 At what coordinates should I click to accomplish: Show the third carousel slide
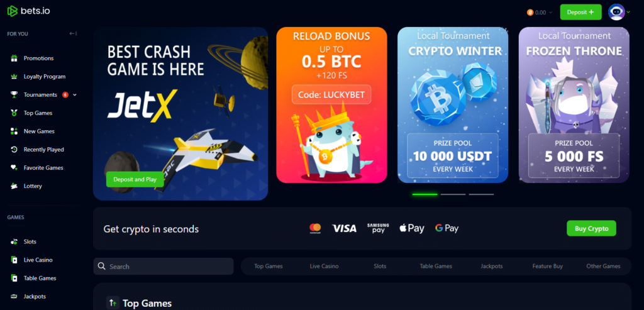point(481,194)
